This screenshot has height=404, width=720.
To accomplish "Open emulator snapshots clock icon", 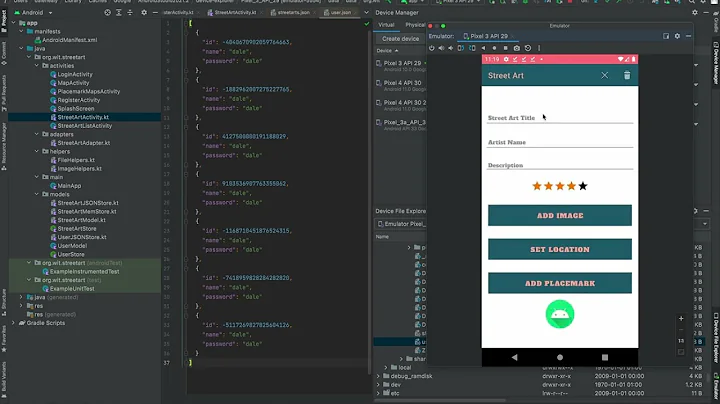I will 528,48.
